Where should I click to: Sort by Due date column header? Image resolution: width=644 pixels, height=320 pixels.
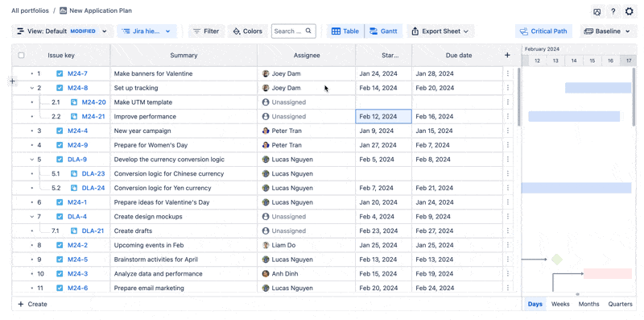459,55
